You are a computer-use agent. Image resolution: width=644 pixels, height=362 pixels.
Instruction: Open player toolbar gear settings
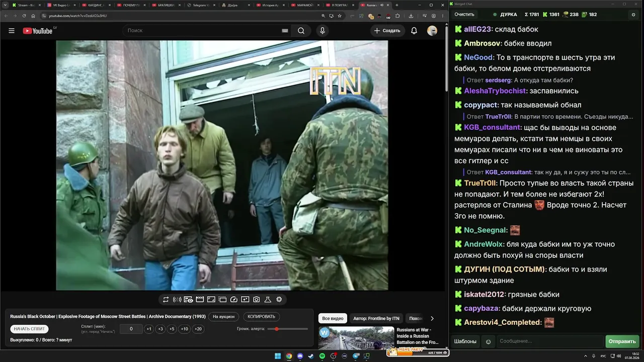click(279, 300)
